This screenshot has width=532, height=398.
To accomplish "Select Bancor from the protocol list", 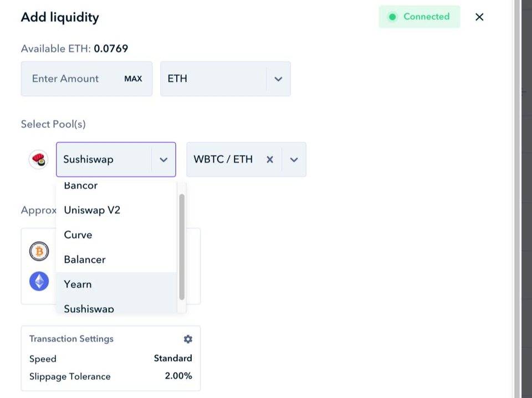I will (81, 186).
